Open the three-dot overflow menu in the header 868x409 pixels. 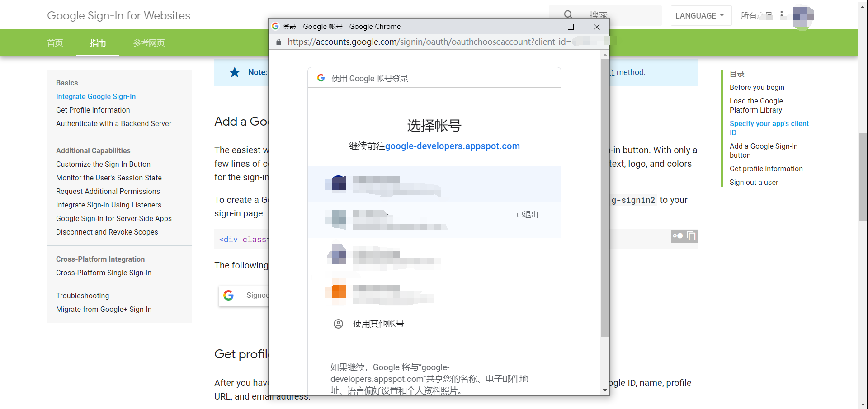click(782, 14)
